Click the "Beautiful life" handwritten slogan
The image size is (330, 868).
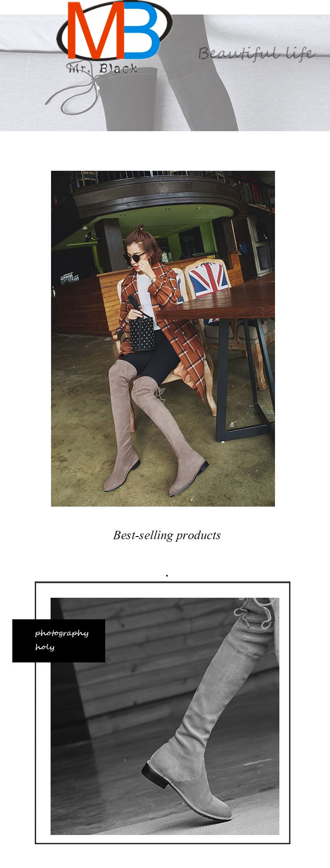coord(257,54)
